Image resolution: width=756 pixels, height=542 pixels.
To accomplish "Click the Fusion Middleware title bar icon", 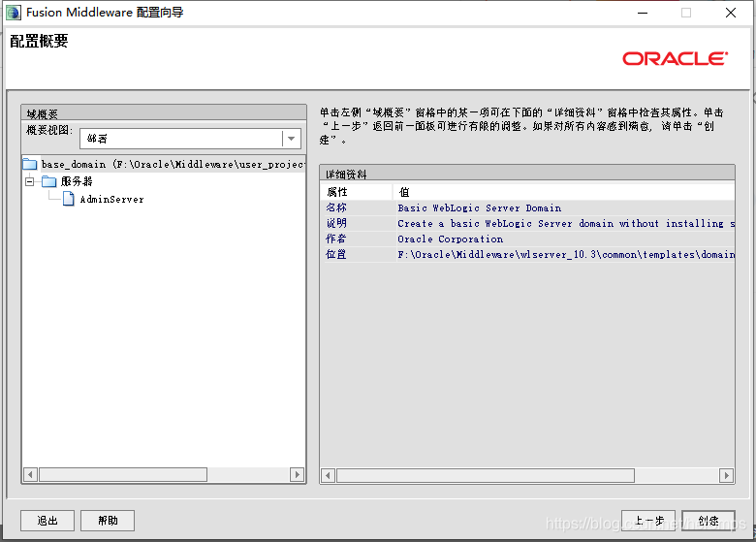I will pyautogui.click(x=13, y=13).
